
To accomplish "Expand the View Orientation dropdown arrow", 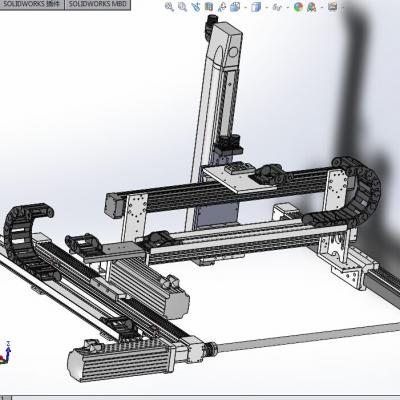I will pyautogui.click(x=245, y=7).
